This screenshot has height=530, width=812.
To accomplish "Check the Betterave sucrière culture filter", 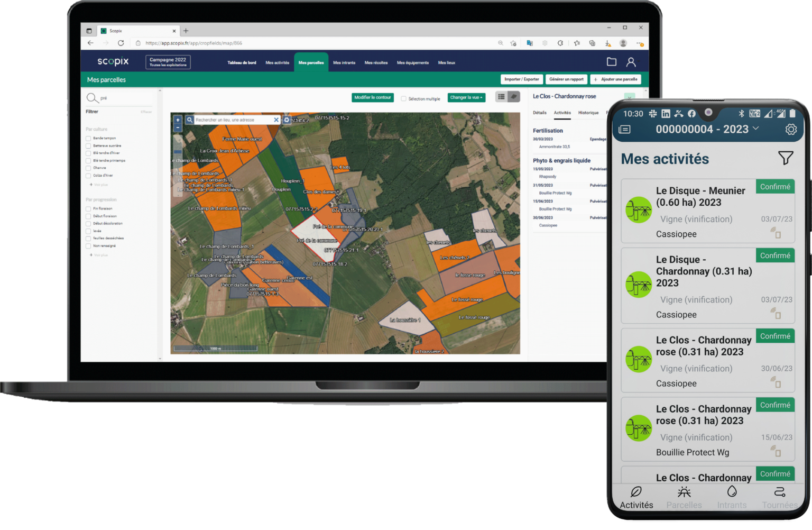I will (x=88, y=145).
